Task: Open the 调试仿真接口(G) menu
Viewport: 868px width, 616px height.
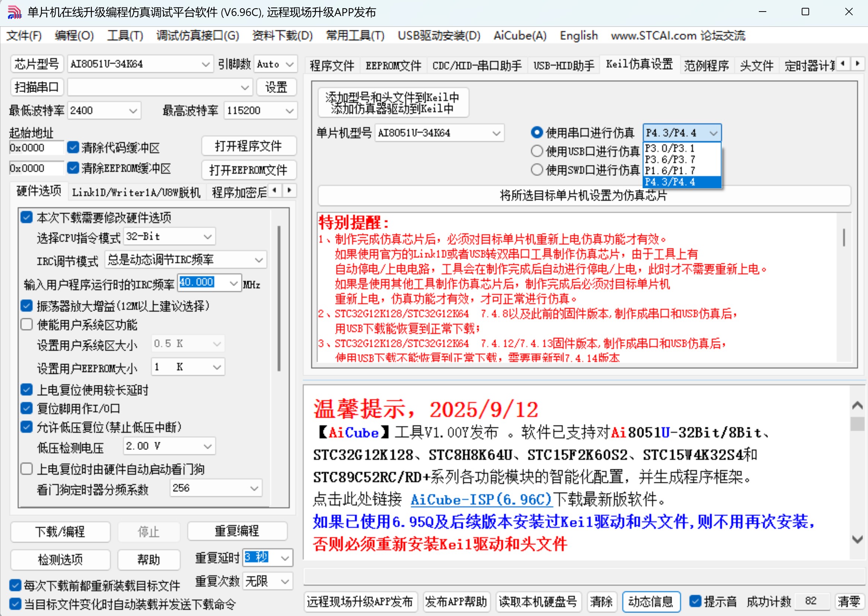Action: (197, 36)
